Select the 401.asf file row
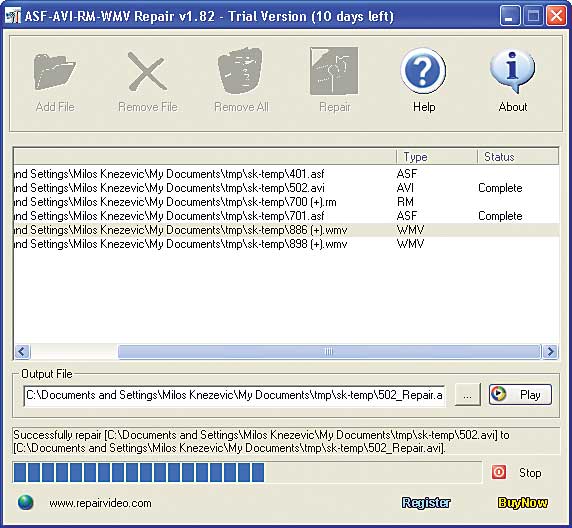 (x=286, y=174)
